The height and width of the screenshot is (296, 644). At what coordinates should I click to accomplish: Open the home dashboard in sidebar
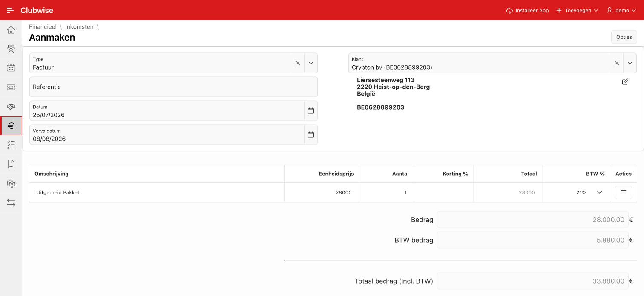point(11,30)
